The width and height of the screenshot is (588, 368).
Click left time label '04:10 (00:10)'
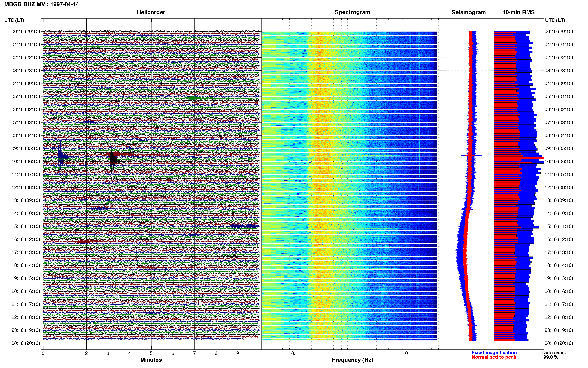[x=26, y=83]
